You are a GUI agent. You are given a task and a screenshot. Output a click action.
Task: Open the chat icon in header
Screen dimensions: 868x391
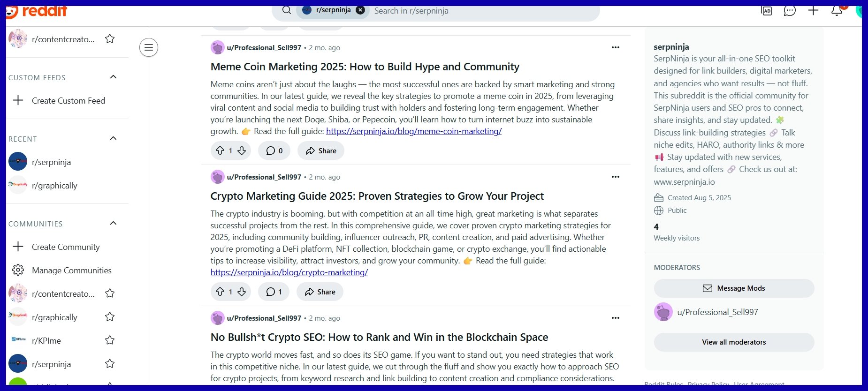click(790, 10)
